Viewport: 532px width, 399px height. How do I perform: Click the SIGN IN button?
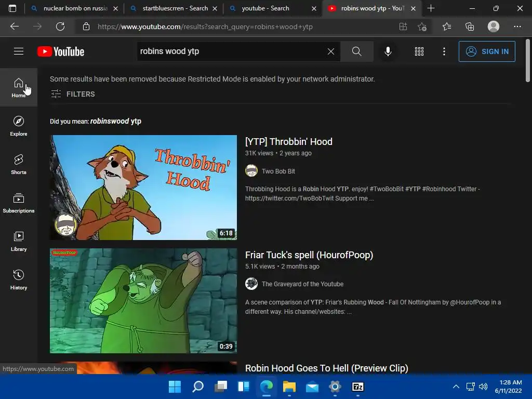[487, 51]
